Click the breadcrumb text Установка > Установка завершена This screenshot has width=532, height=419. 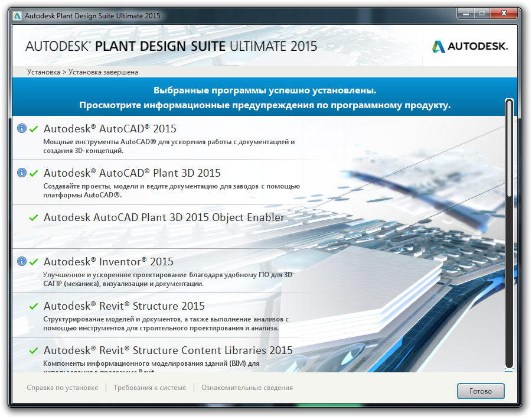[x=83, y=72]
